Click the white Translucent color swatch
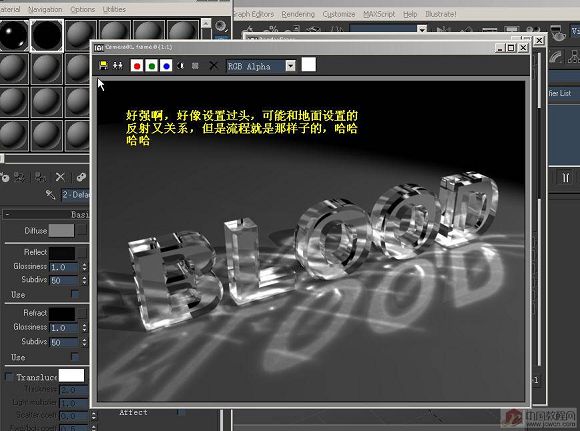The width and height of the screenshot is (580, 431). pos(71,375)
